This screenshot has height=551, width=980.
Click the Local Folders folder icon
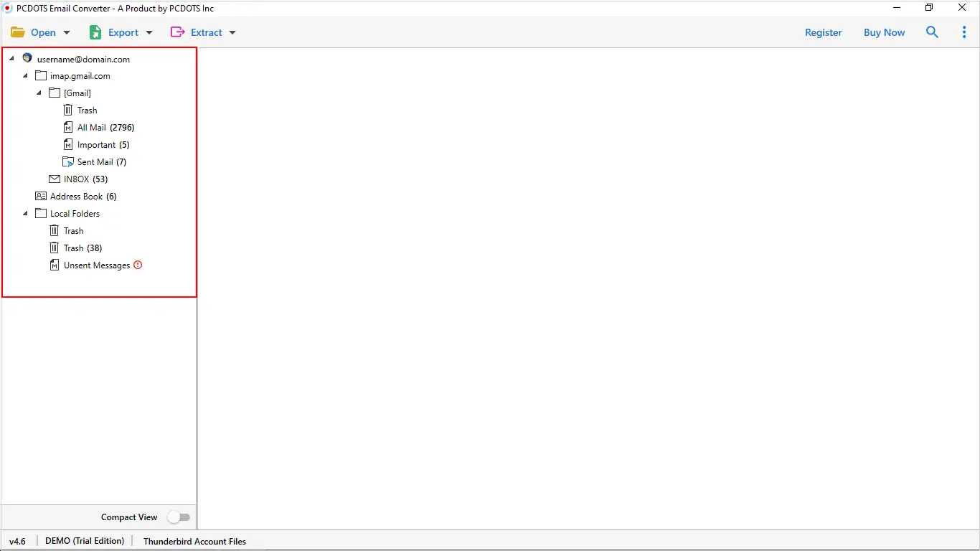(x=41, y=213)
